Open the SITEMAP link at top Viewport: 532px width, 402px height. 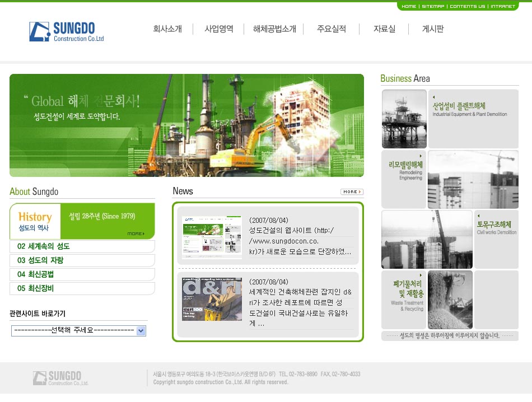tap(433, 6)
